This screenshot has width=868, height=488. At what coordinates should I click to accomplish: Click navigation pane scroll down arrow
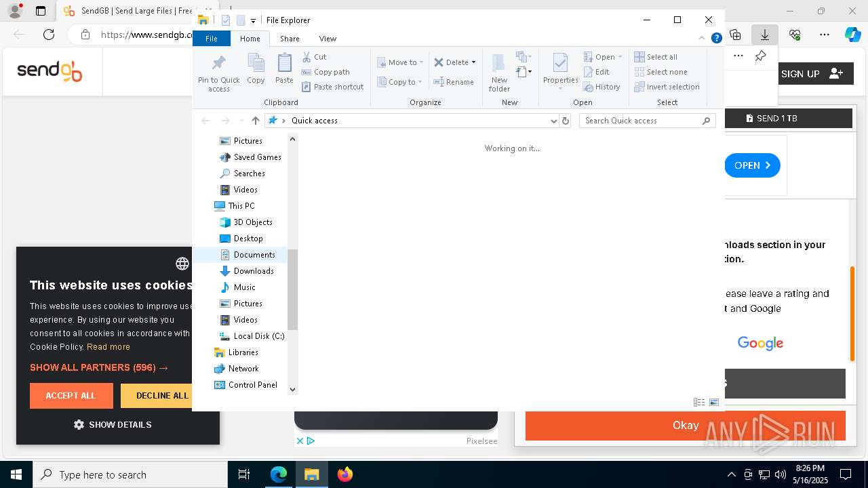pyautogui.click(x=292, y=389)
